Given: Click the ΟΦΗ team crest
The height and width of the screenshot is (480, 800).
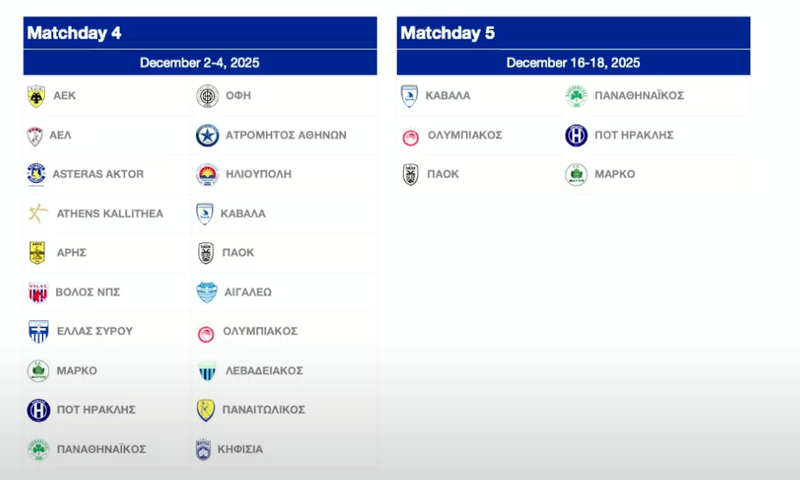Looking at the screenshot, I should [206, 96].
